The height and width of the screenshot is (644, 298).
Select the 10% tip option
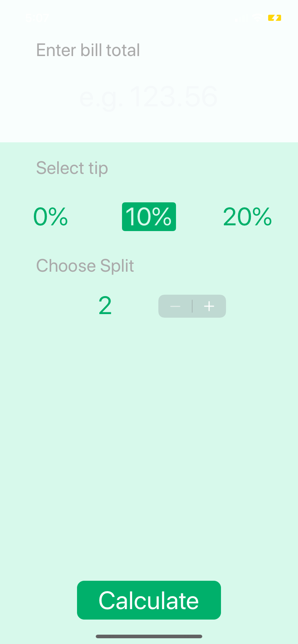coord(149,217)
